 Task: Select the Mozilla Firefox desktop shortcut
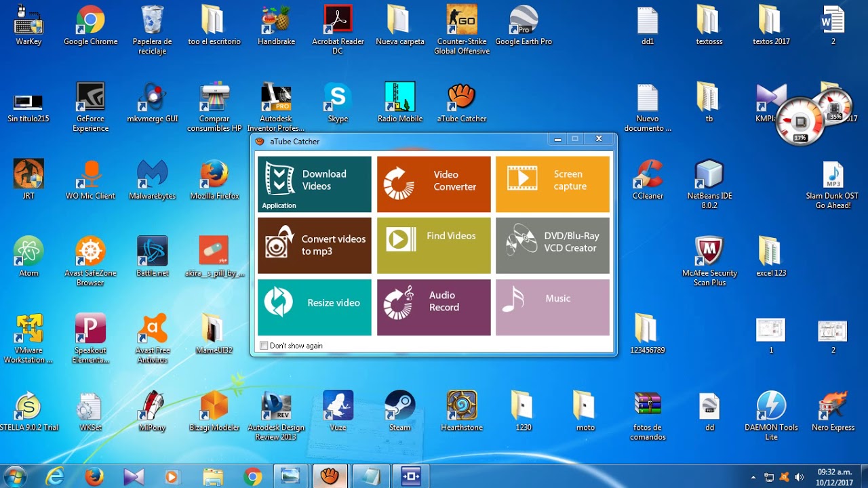pos(214,180)
